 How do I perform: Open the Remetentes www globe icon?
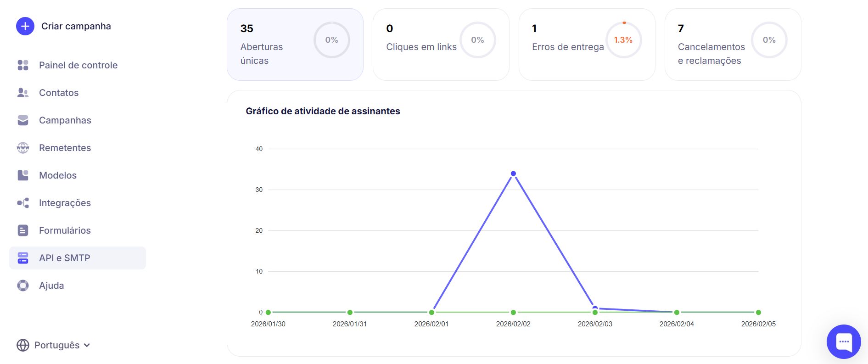23,148
